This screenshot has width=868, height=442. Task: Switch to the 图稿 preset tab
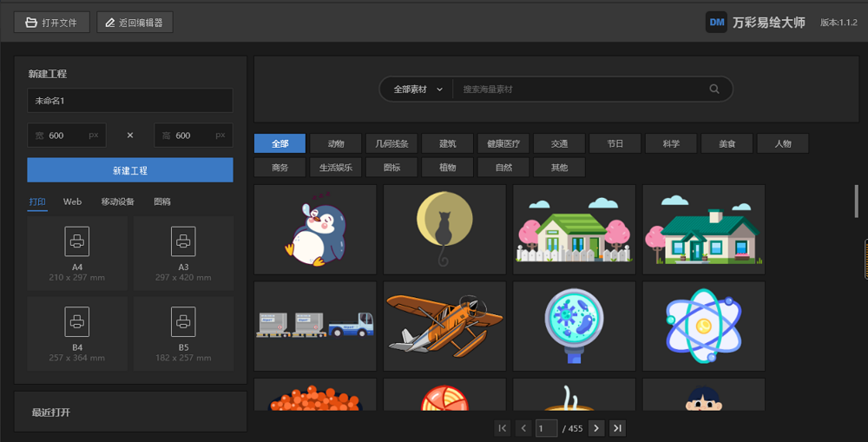(x=162, y=201)
